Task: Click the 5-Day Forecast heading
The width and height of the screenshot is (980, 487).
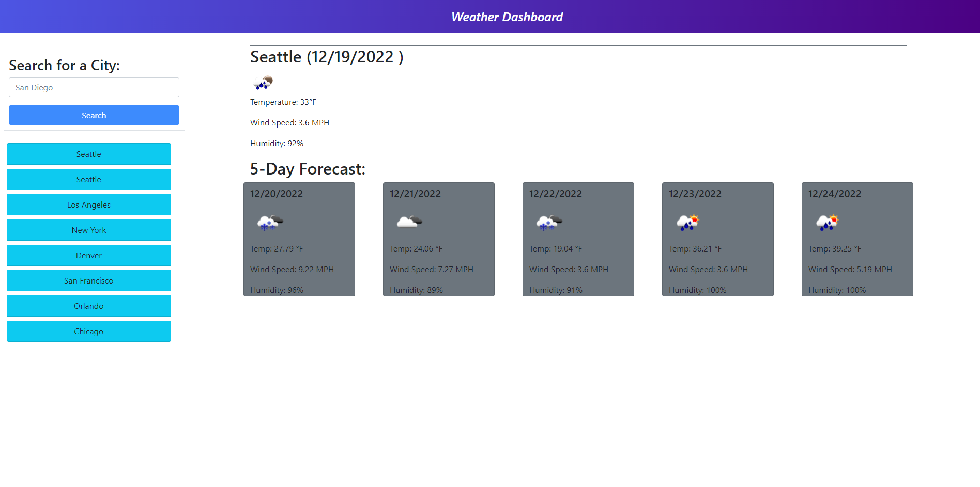Action: 308,169
